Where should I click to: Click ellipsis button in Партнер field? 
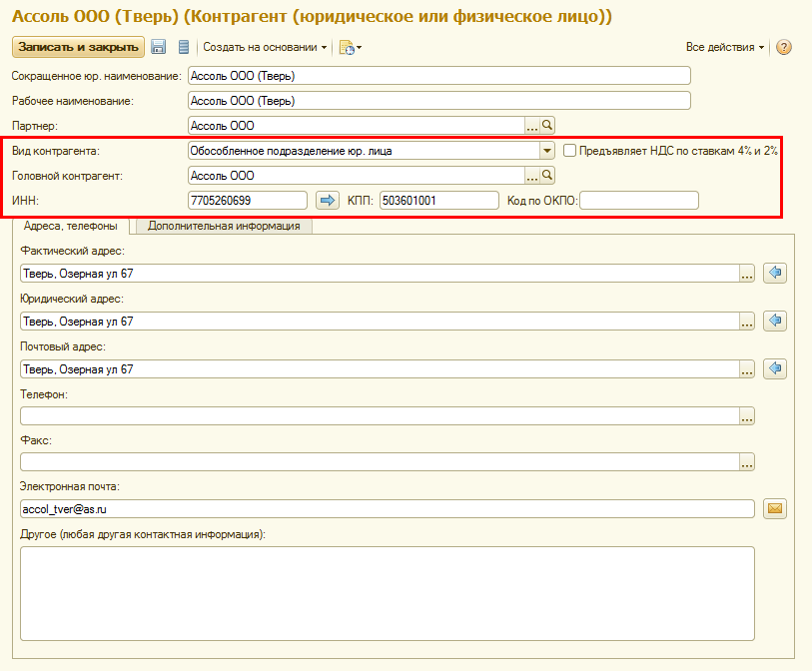click(x=531, y=125)
